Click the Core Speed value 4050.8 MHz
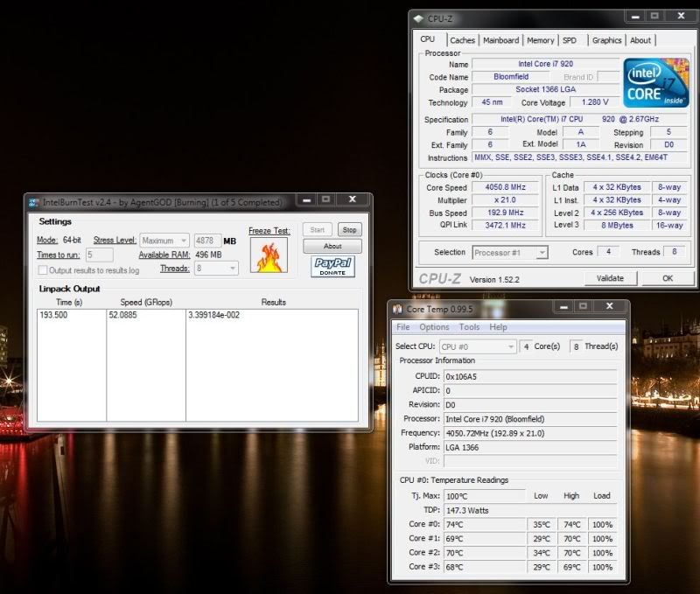Viewport: 700px width, 594px height. pyautogui.click(x=506, y=187)
